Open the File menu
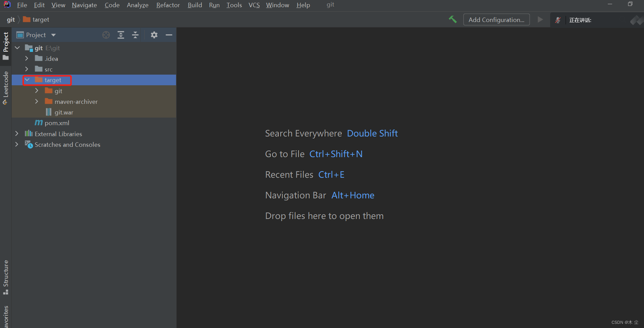The image size is (644, 328). tap(22, 5)
